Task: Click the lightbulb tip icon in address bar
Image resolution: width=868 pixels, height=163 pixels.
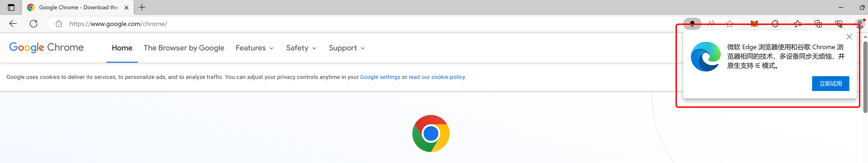Action: point(692,23)
